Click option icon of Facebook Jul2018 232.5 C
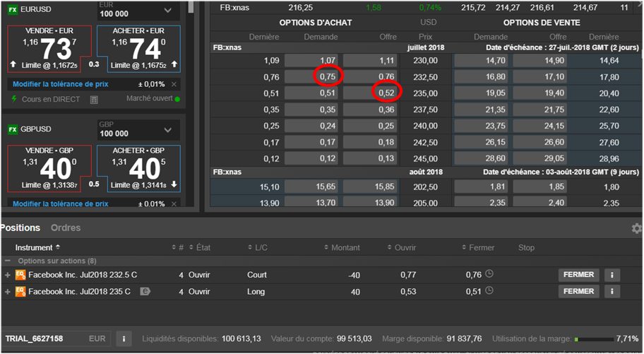644x354 pixels. [20, 275]
